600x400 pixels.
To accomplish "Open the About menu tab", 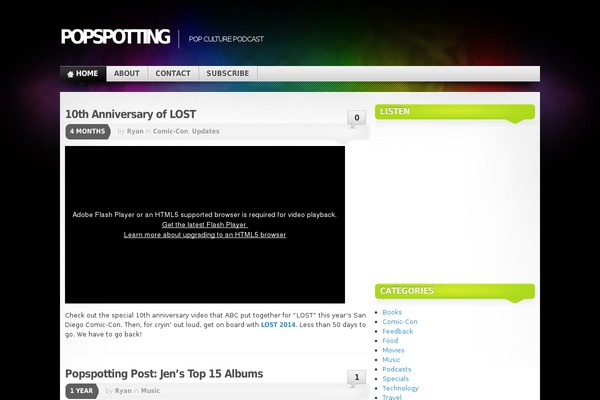I will tap(127, 73).
